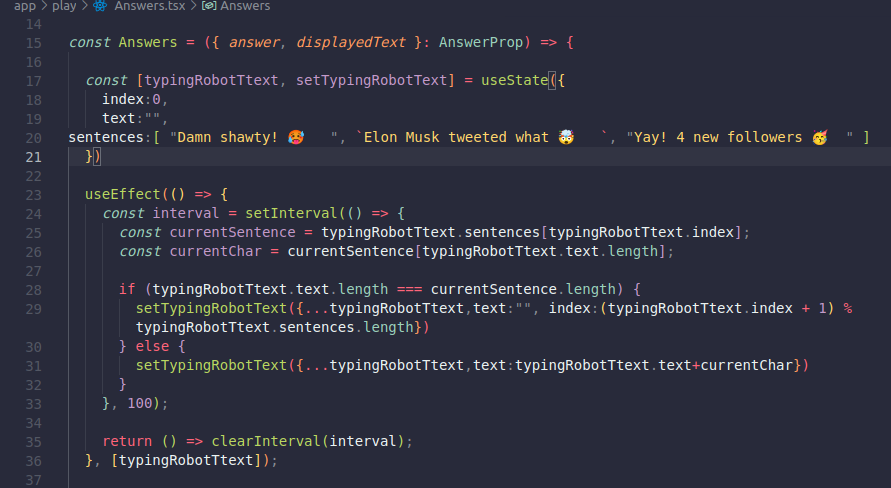Click line number 29 in gutter
Image resolution: width=891 pixels, height=488 pixels.
pos(34,308)
